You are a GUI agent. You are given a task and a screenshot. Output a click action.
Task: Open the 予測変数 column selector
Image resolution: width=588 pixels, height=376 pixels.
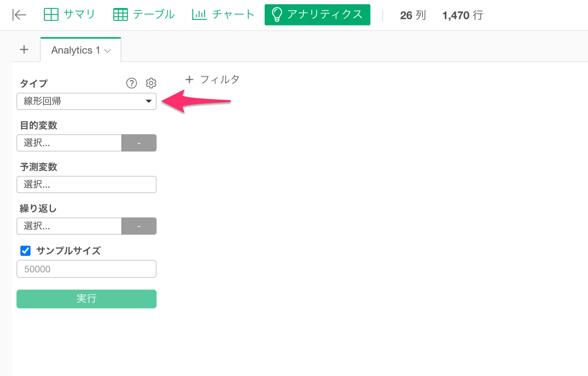(x=87, y=184)
